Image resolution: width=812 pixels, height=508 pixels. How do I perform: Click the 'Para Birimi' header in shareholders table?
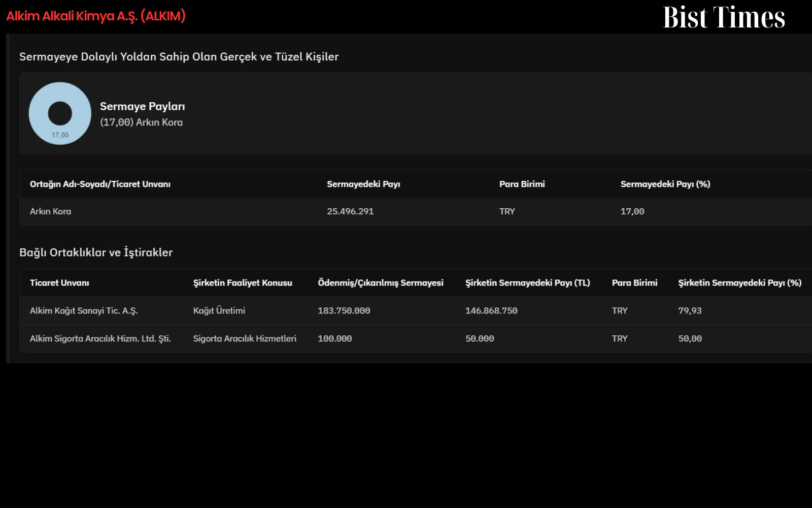[x=522, y=184]
